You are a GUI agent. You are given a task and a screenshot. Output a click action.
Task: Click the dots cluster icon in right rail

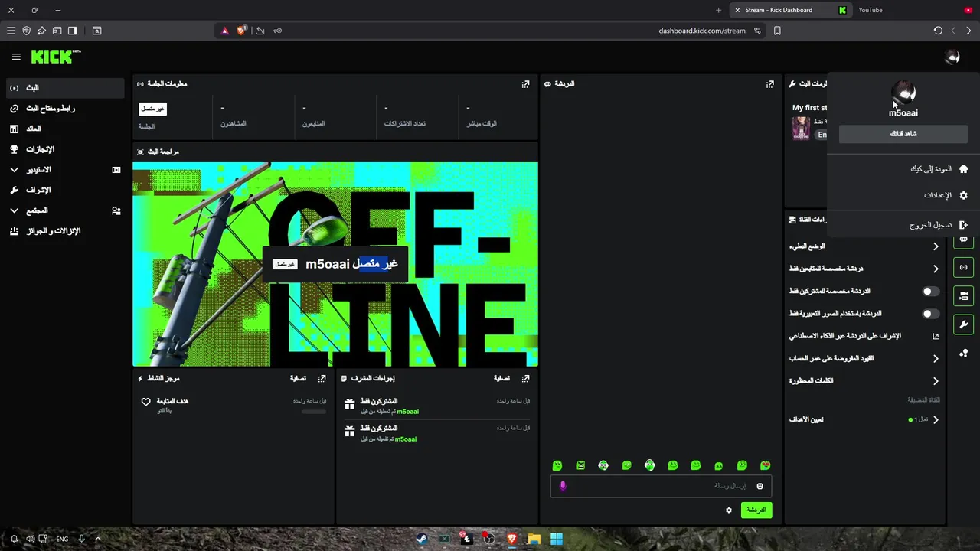pyautogui.click(x=963, y=353)
